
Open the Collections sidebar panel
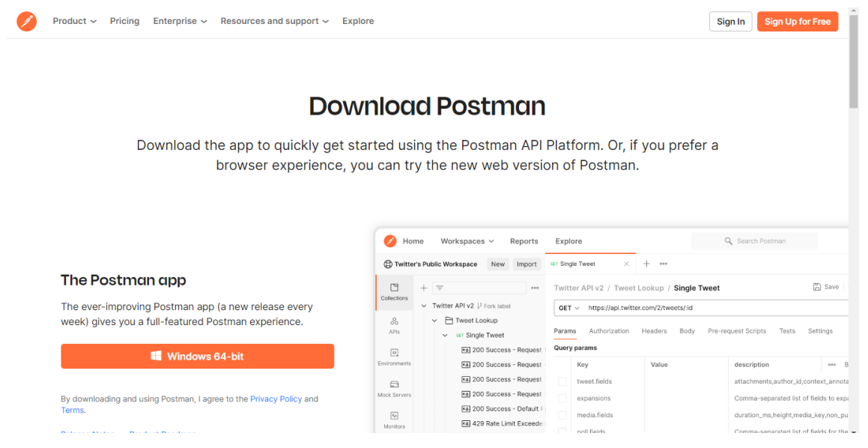point(394,292)
